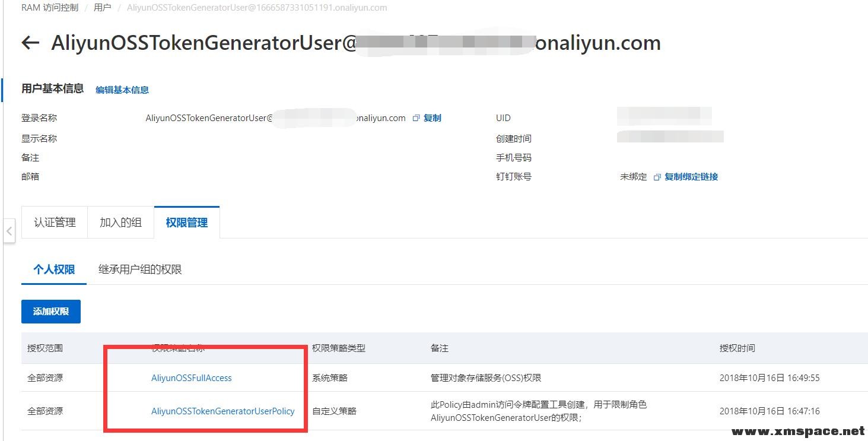This screenshot has height=441, width=868.
Task: Click the 创建时间 field label
Action: point(514,139)
